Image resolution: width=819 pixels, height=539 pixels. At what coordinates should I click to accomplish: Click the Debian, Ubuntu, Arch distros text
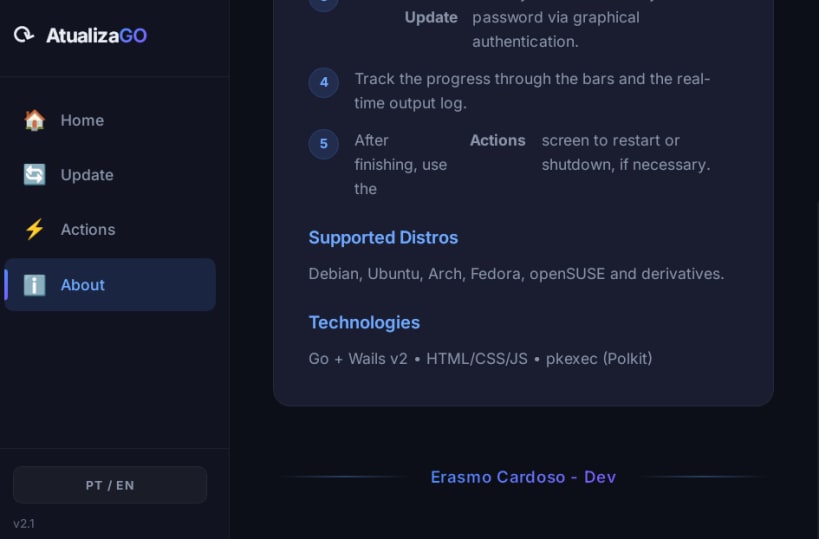[x=516, y=273]
